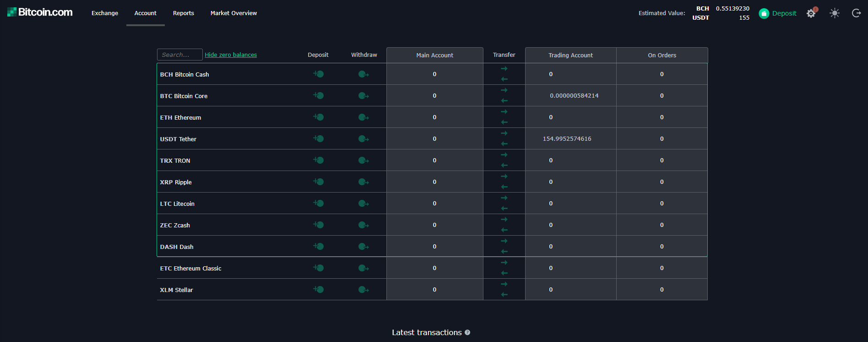Image resolution: width=868 pixels, height=342 pixels.
Task: Focus the currency Search field
Action: (x=180, y=55)
